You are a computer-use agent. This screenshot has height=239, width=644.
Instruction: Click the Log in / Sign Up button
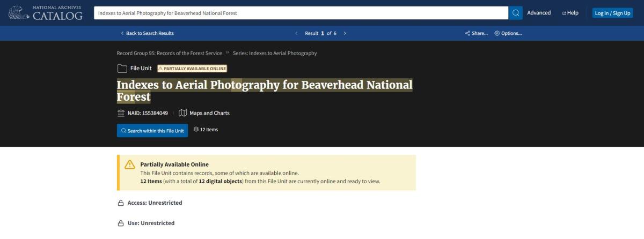click(612, 13)
